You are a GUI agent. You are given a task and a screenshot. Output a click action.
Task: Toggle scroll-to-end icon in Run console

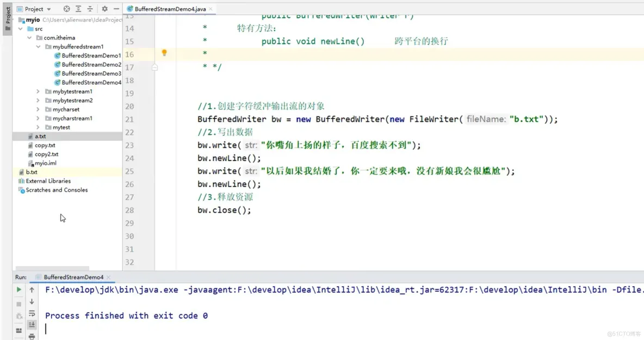[32, 325]
